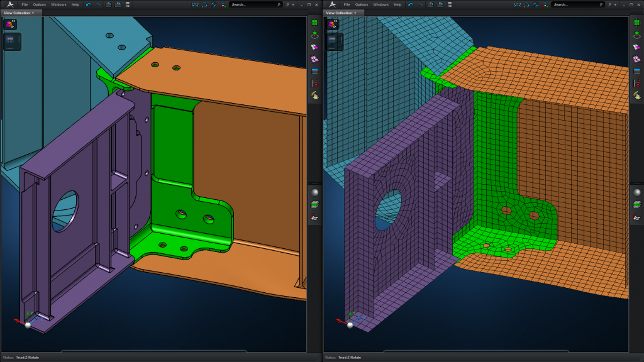Click the pink mesh faces icon beside the meshed viewport
Image resolution: width=644 pixels, height=362 pixels.
[x=636, y=59]
